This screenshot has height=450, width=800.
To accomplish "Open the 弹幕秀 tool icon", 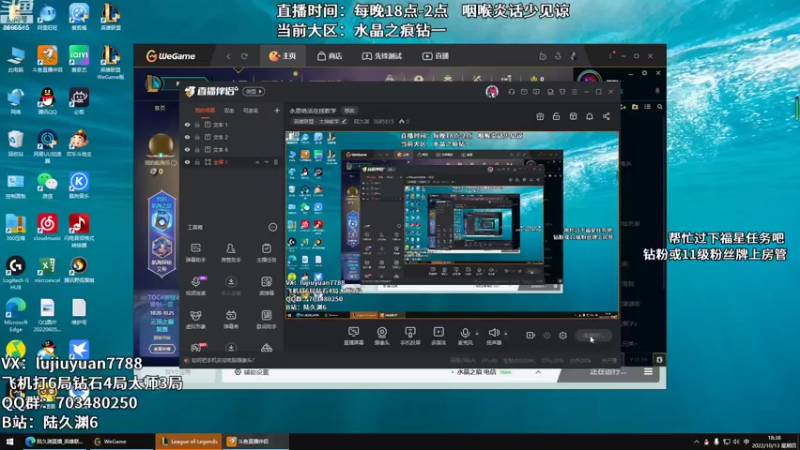I will pyautogui.click(x=231, y=320).
